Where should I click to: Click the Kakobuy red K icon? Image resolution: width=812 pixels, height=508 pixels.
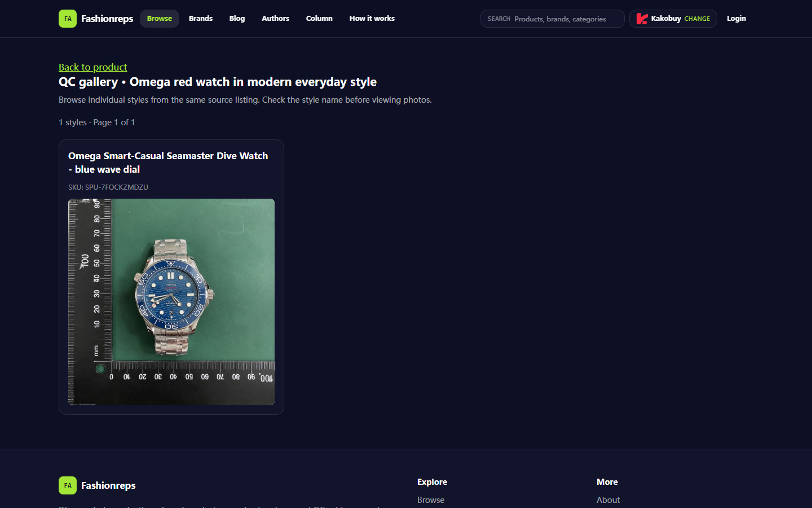coord(642,19)
